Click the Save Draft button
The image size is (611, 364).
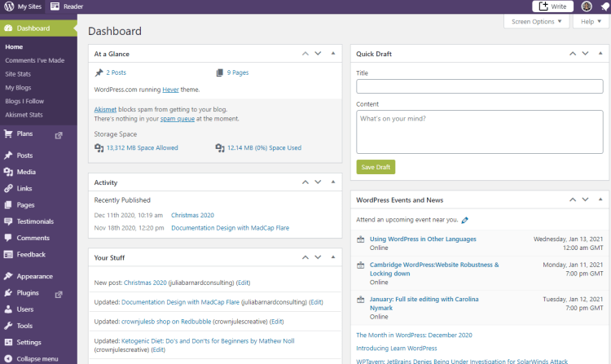click(376, 167)
